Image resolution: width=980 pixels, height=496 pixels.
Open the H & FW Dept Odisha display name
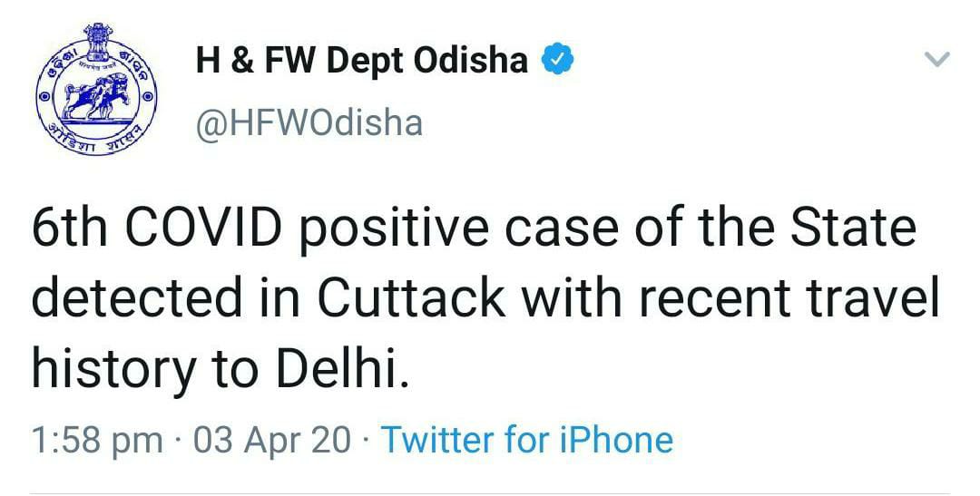pos(362,61)
